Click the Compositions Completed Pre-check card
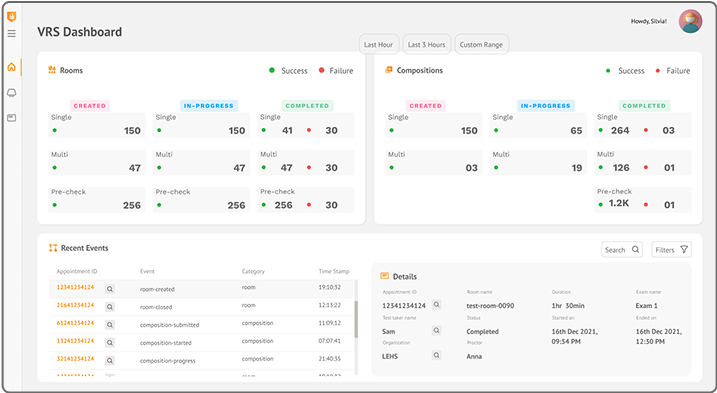The width and height of the screenshot is (717, 393). (x=643, y=199)
